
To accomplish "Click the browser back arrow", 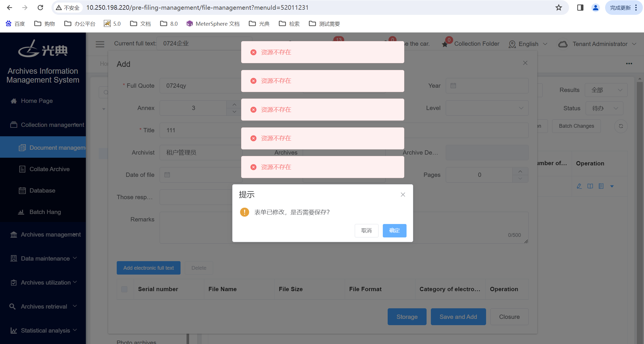I will (9, 8).
